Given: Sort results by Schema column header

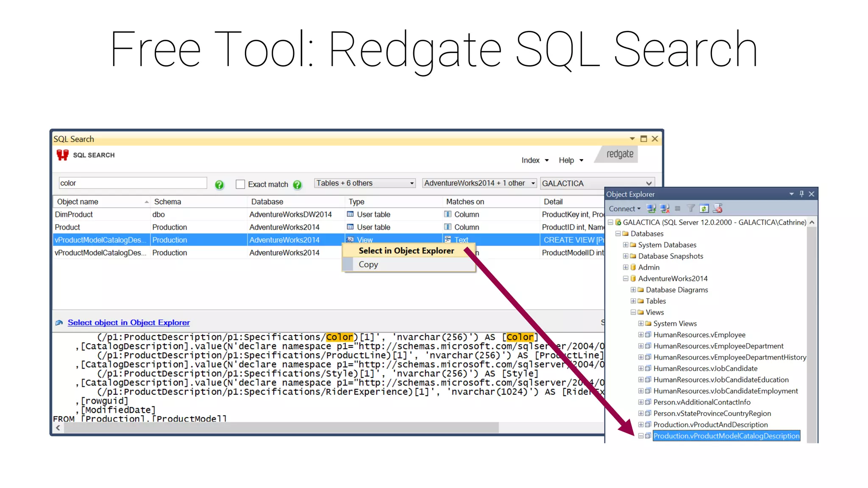Looking at the screenshot, I should [x=199, y=202].
